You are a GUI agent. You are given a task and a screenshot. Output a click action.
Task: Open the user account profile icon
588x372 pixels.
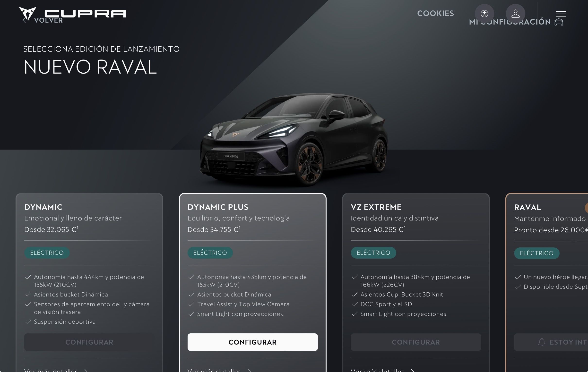[x=516, y=13]
